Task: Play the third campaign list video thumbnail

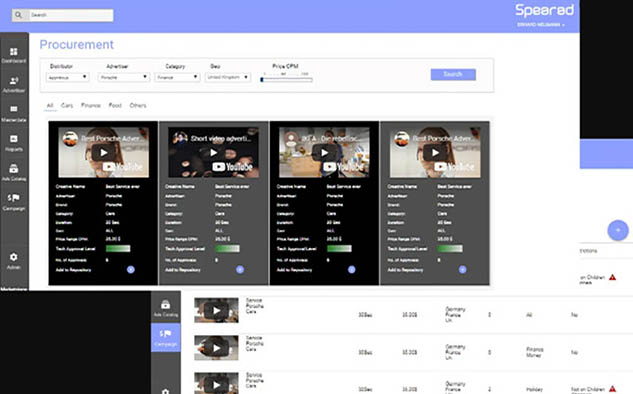Action: 216,384
